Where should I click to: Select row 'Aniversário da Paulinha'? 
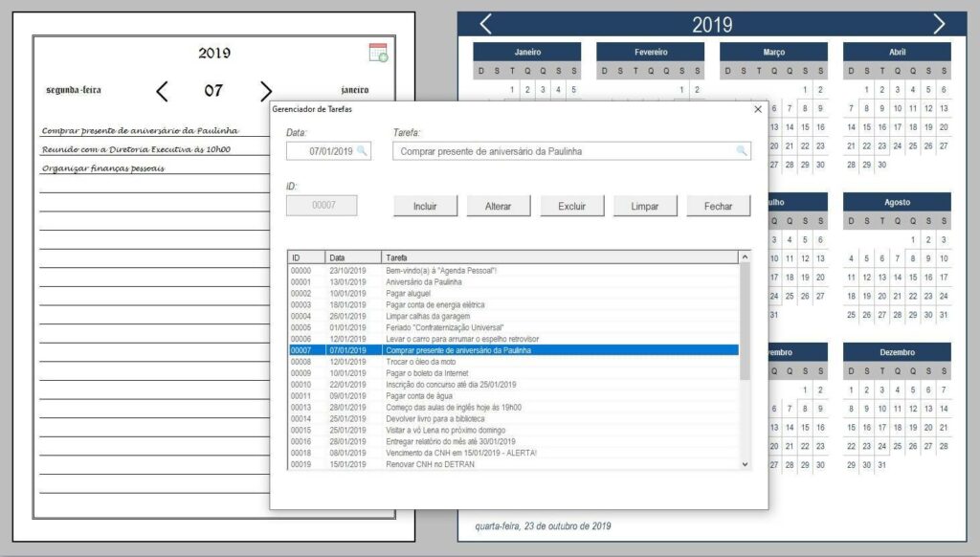pyautogui.click(x=513, y=282)
